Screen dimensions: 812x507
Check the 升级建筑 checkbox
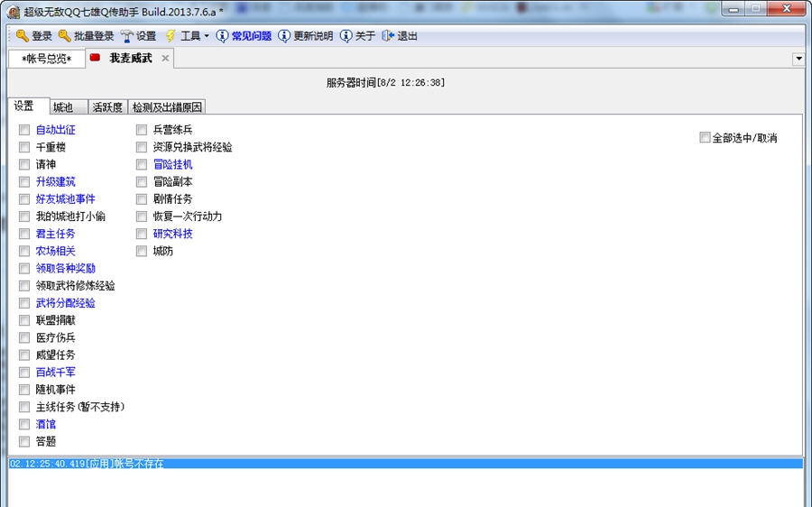click(24, 181)
